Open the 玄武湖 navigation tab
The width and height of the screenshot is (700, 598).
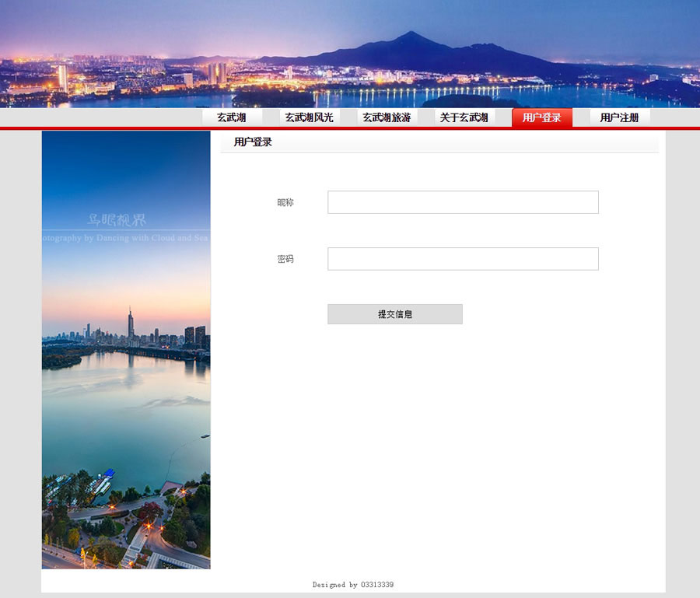pyautogui.click(x=232, y=118)
